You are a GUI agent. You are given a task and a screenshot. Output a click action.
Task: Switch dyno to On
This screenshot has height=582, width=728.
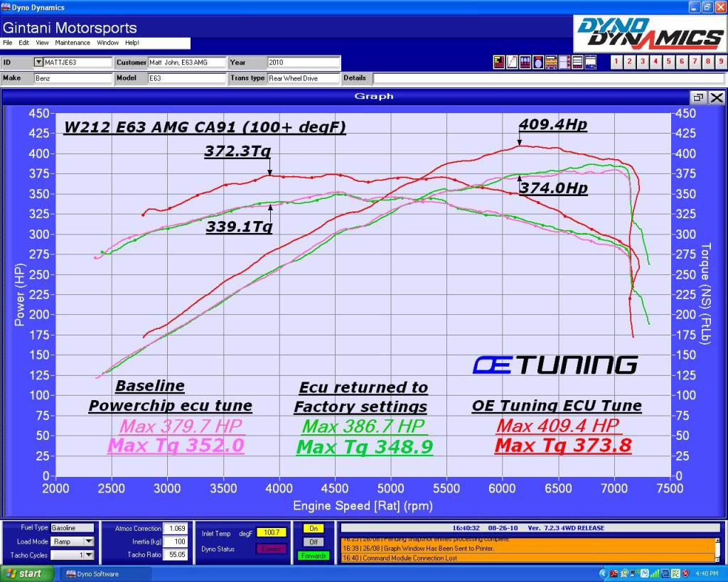[313, 529]
